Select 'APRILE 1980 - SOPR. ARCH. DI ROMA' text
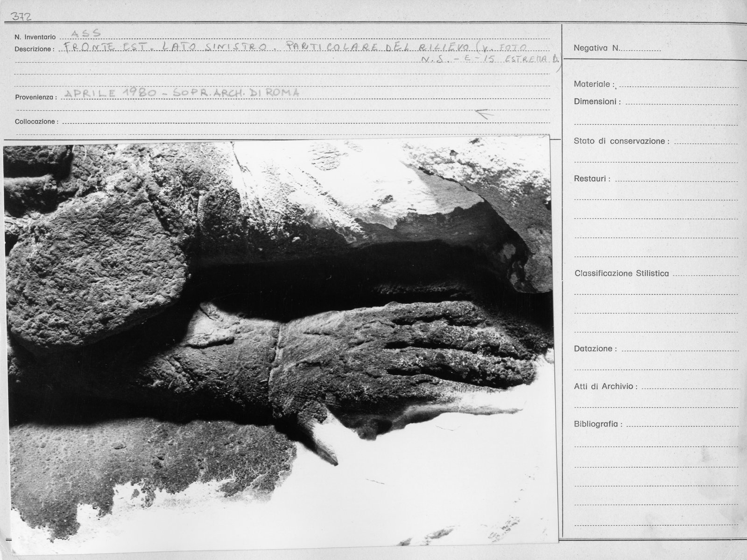Screen dimensions: 747x560 [x=182, y=92]
